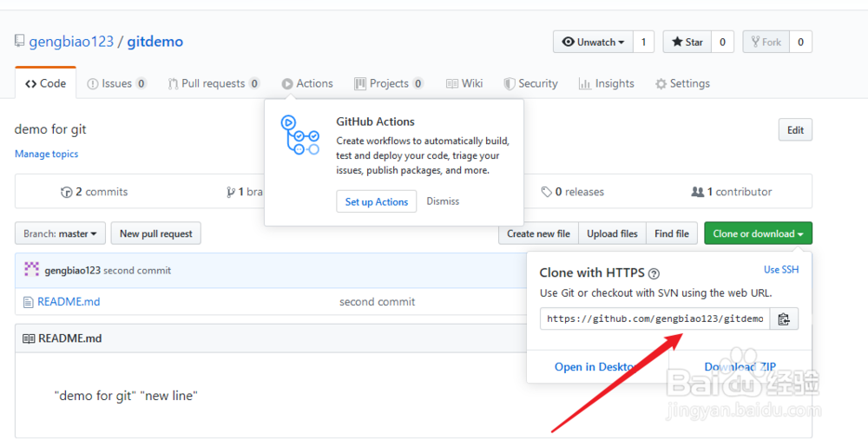Star the gitdemo repository
The width and height of the screenshot is (868, 440).
pyautogui.click(x=687, y=42)
